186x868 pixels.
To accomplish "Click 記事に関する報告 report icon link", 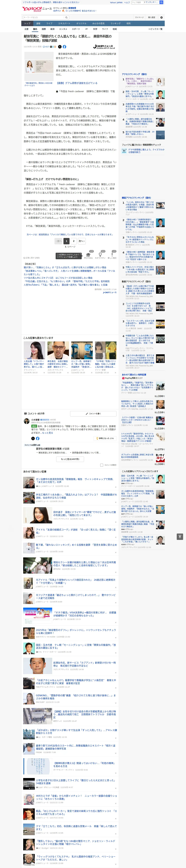I will (31, 258).
